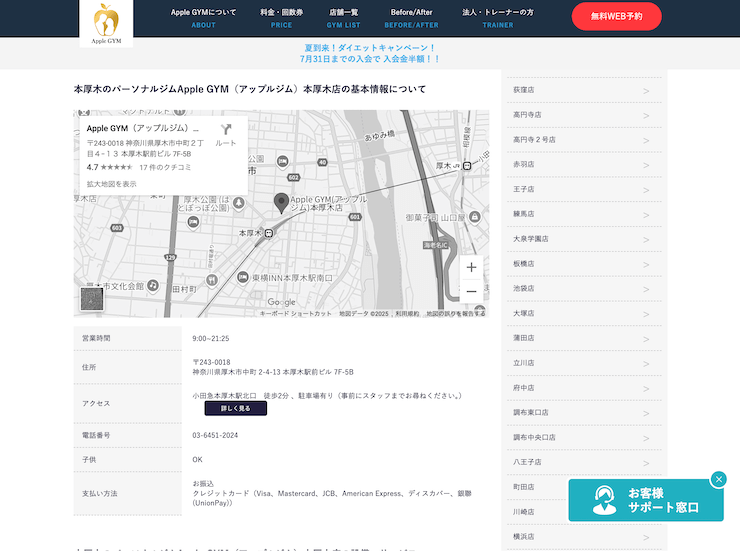Select 府中店 in the store list
The height and width of the screenshot is (554, 740).
(584, 388)
